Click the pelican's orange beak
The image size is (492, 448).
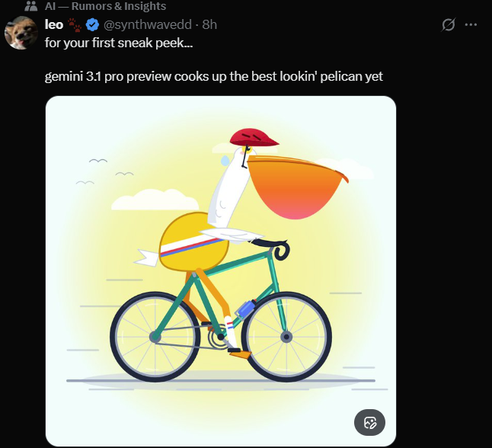tap(296, 187)
